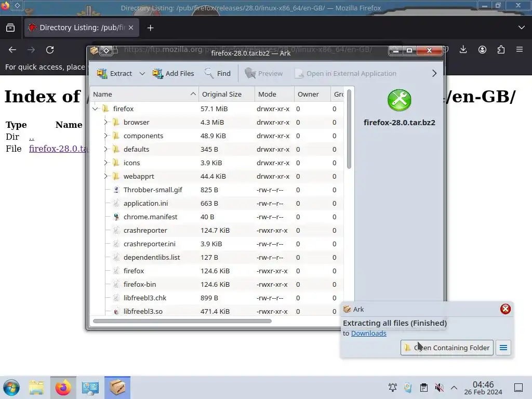Collapse the top-level firefox folder
The image size is (532, 399).
tap(96, 109)
